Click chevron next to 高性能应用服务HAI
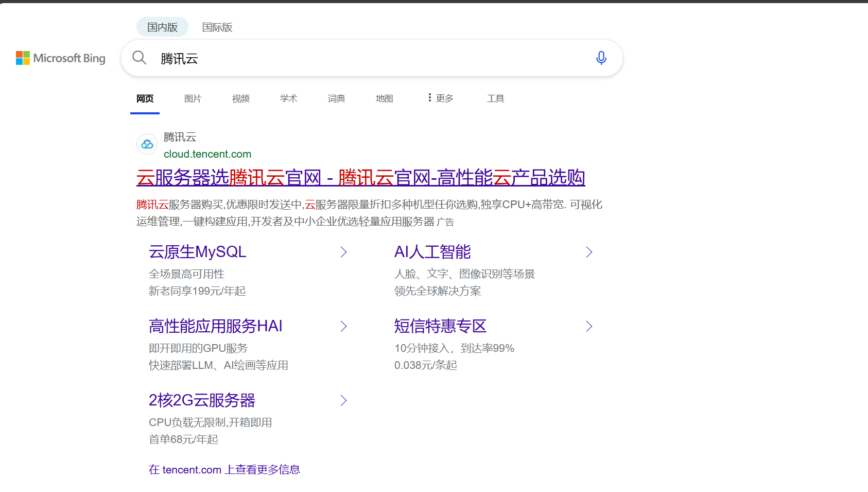This screenshot has width=868, height=492. pyautogui.click(x=343, y=326)
